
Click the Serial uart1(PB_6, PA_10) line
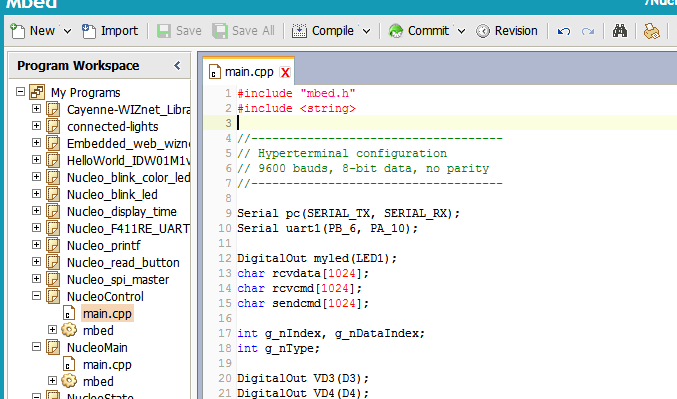(x=327, y=228)
